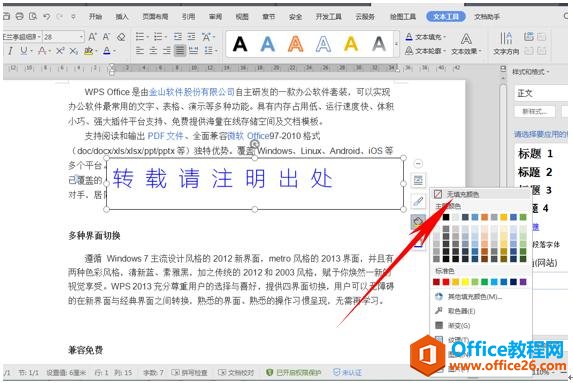This screenshot has height=383, width=573.
Task: Select orange outlined A preset style
Action: (x=295, y=44)
